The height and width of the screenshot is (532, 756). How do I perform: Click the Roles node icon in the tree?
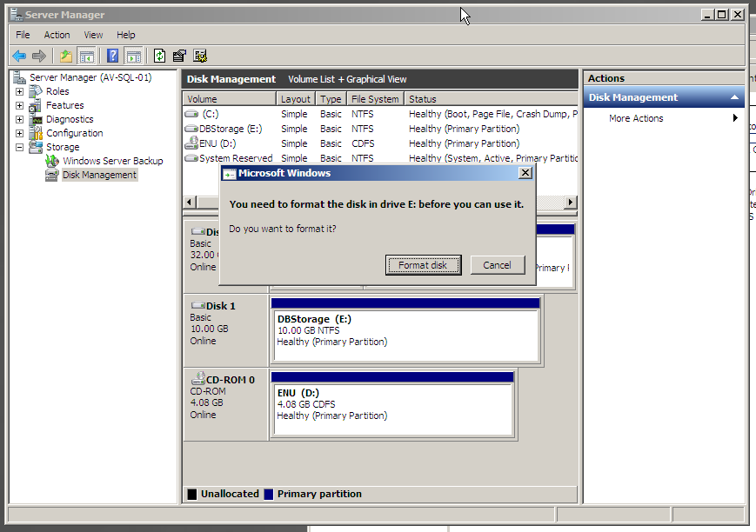[36, 91]
